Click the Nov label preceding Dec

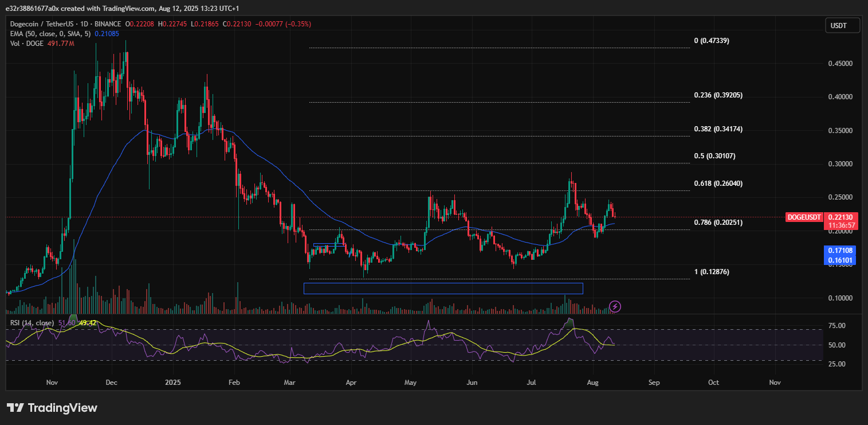52,382
